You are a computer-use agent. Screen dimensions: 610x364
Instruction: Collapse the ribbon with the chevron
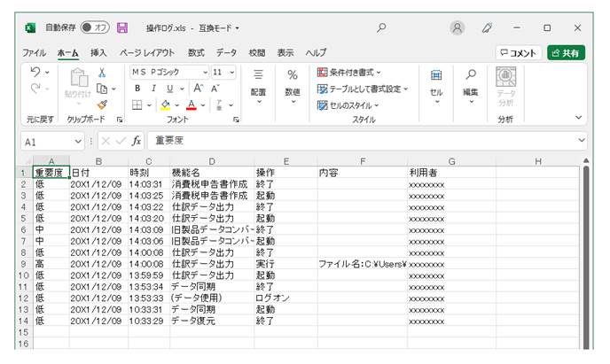pos(578,117)
